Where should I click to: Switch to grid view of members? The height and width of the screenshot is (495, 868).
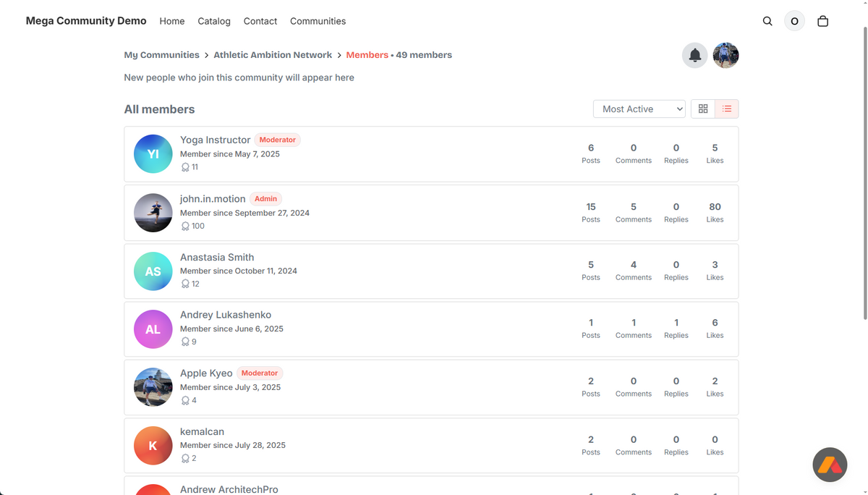(x=703, y=109)
